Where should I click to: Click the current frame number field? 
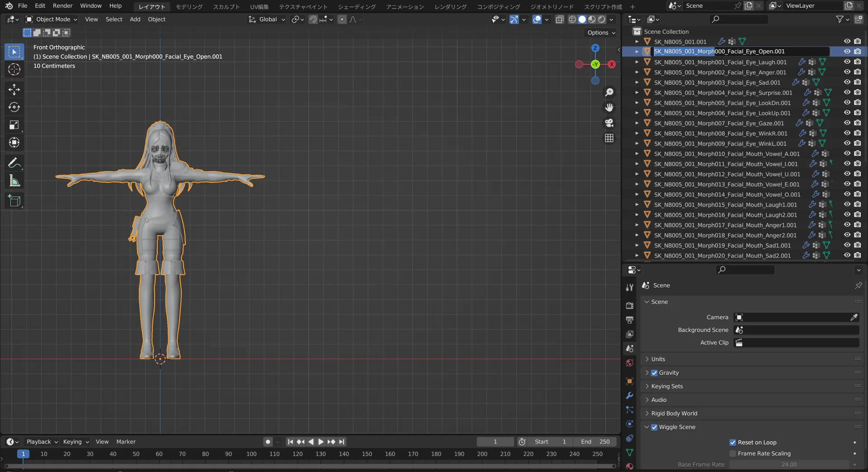(495, 442)
